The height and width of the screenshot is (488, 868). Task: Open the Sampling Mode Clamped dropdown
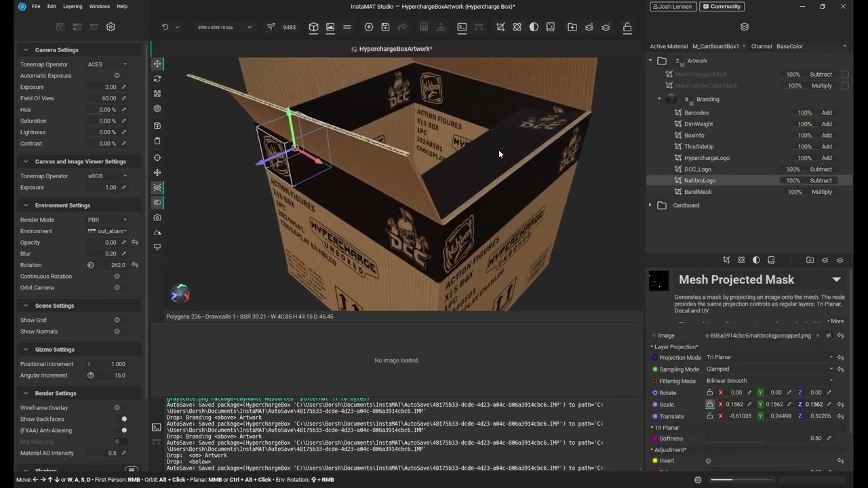(x=769, y=369)
